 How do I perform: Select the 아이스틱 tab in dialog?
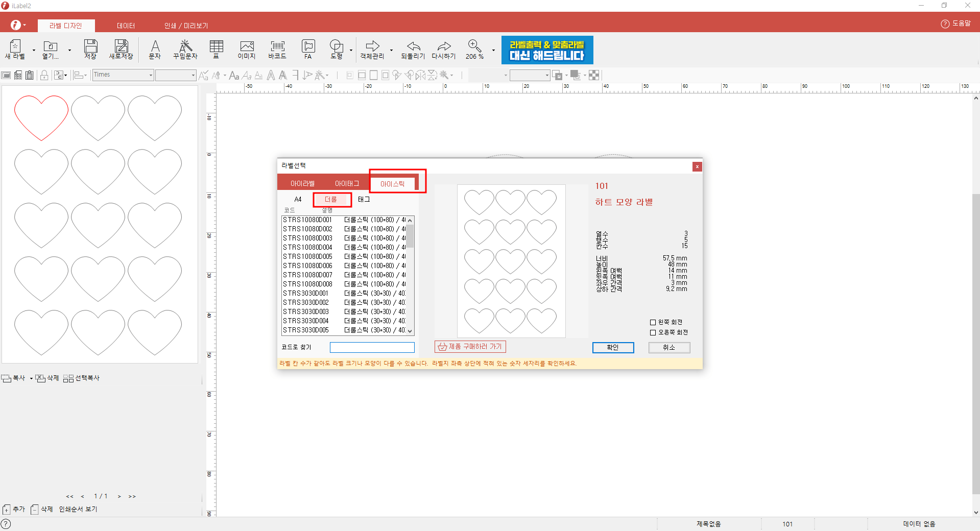392,183
